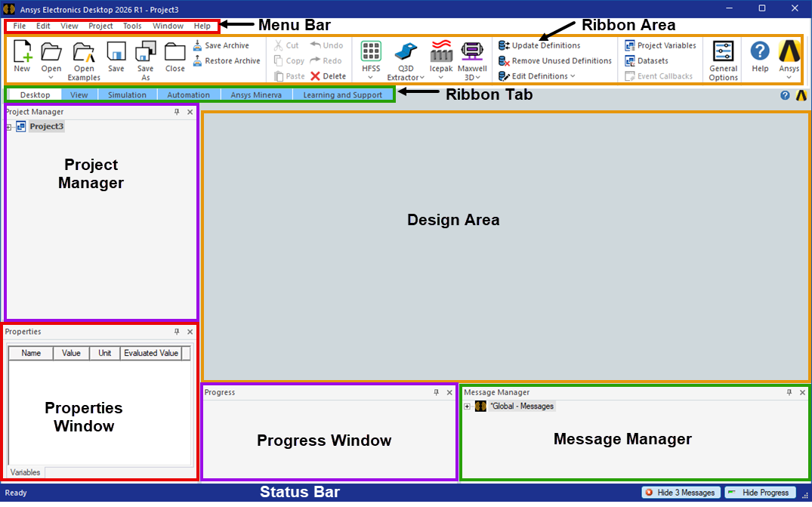This screenshot has height=507, width=812.
Task: Open Datasets from the ribbon
Action: click(647, 60)
